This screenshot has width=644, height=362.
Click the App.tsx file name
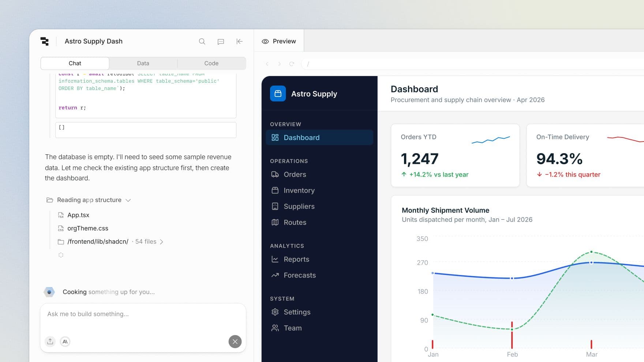78,215
